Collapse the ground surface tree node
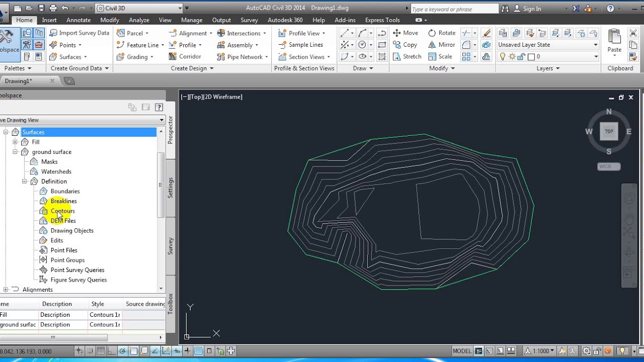The image size is (644, 362). click(x=15, y=152)
